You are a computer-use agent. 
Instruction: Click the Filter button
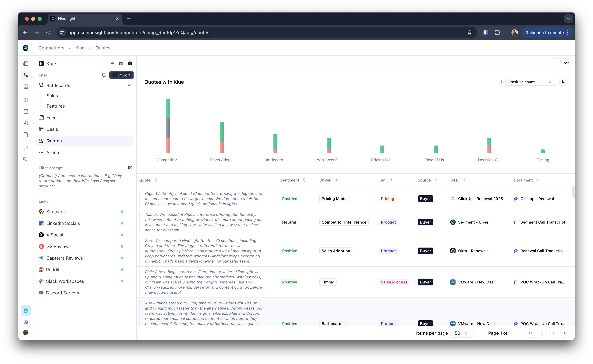coord(561,63)
